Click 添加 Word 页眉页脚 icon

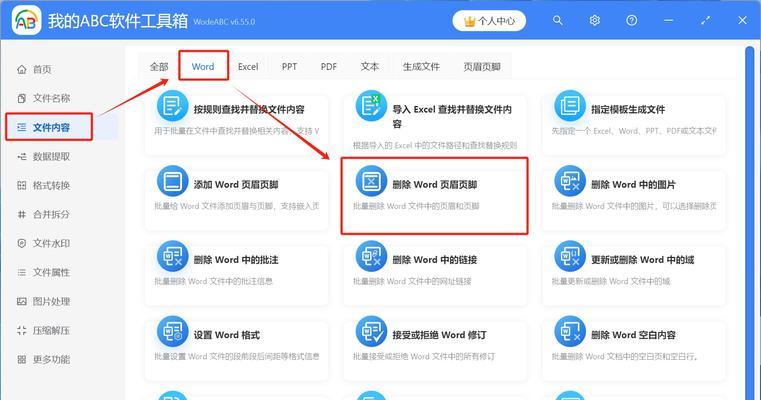172,181
